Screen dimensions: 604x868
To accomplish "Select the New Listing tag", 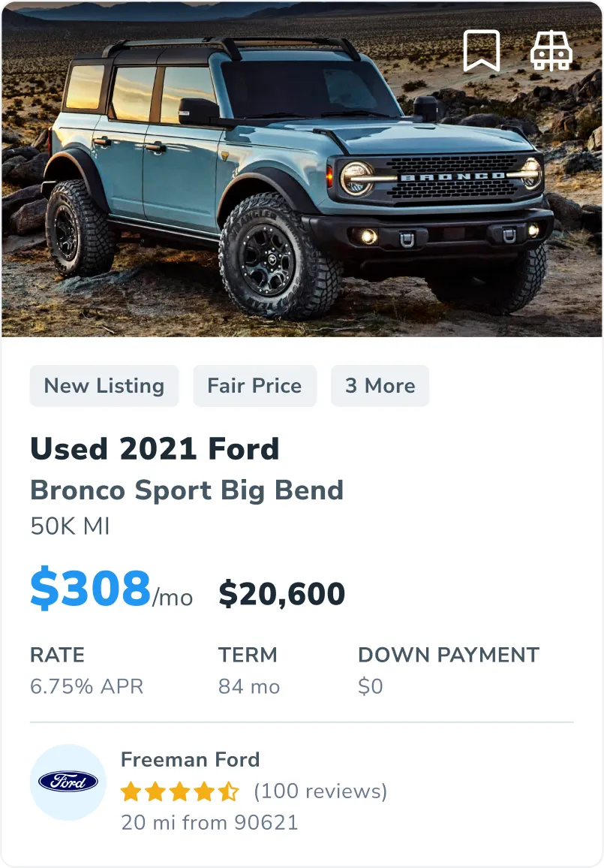I will click(x=104, y=386).
